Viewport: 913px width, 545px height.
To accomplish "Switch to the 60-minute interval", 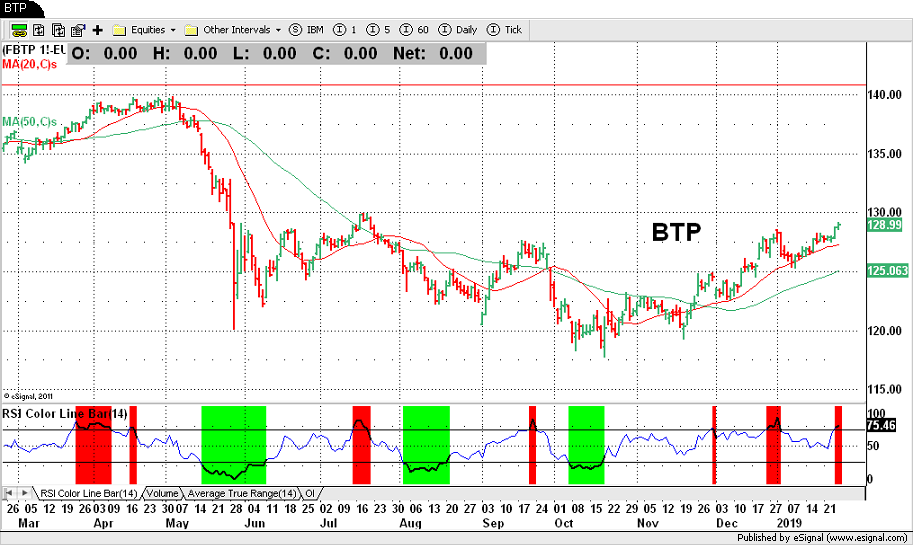I will 415,30.
